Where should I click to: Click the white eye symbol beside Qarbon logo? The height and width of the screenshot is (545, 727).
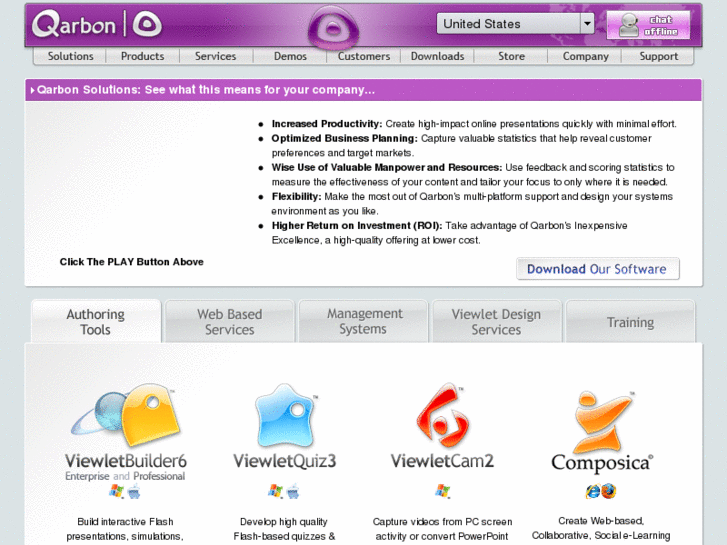point(147,24)
